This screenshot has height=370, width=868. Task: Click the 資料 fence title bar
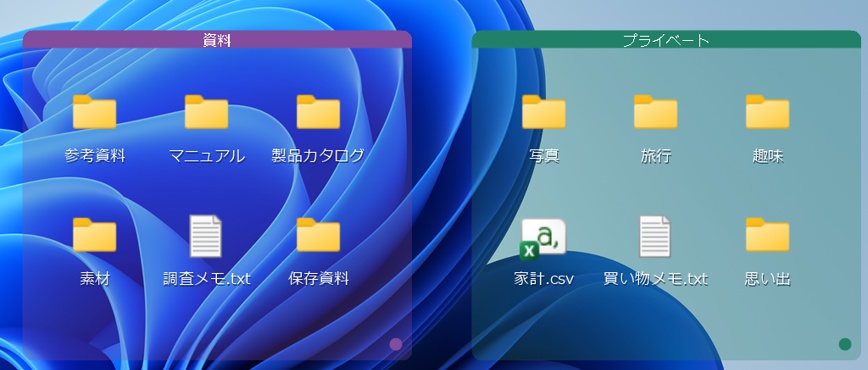[217, 39]
